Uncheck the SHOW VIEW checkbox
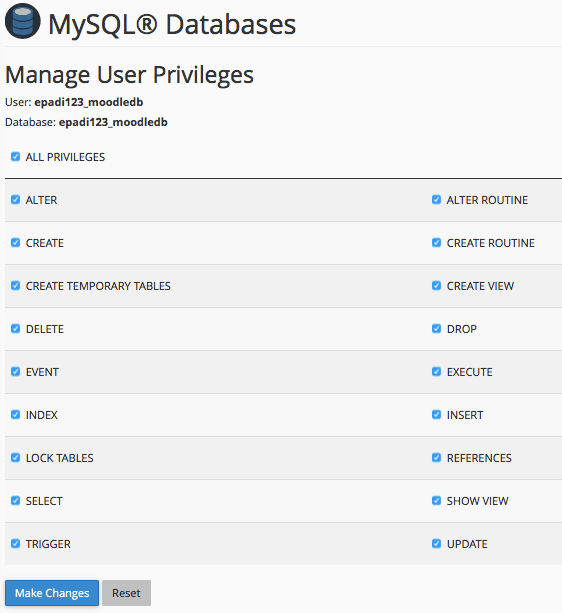This screenshot has height=613, width=562. [437, 501]
